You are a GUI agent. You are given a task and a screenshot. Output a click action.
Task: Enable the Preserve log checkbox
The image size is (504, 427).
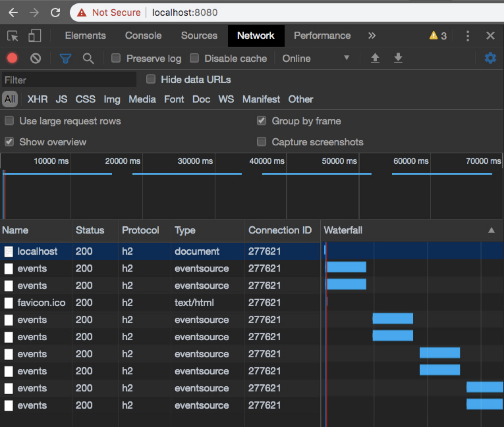[116, 58]
